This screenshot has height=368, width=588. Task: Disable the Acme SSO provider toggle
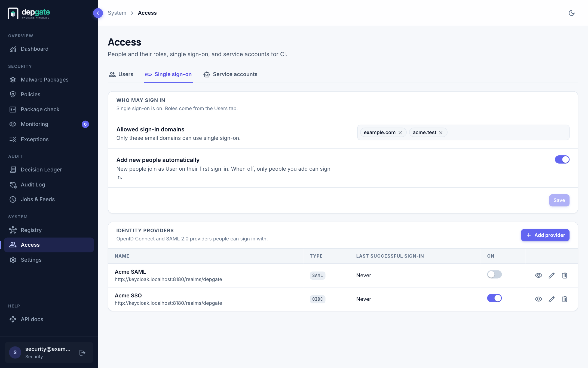point(494,298)
